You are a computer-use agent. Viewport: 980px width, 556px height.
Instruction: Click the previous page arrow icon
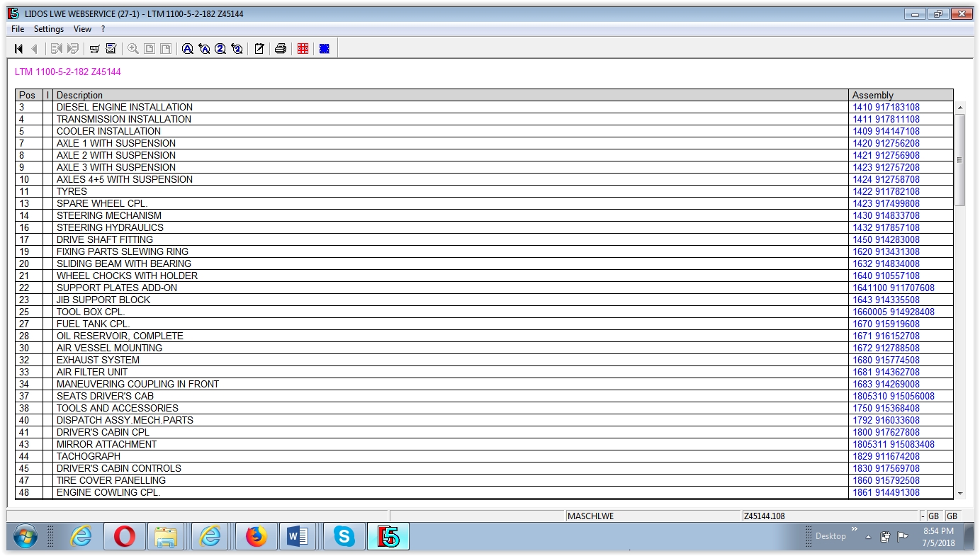click(34, 49)
